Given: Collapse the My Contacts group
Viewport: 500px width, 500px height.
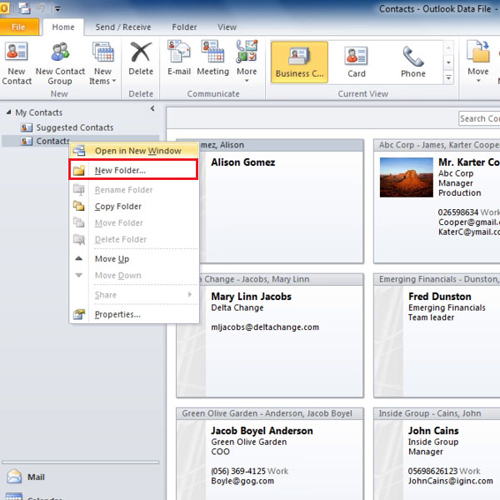Looking at the screenshot, I should pos(9,112).
